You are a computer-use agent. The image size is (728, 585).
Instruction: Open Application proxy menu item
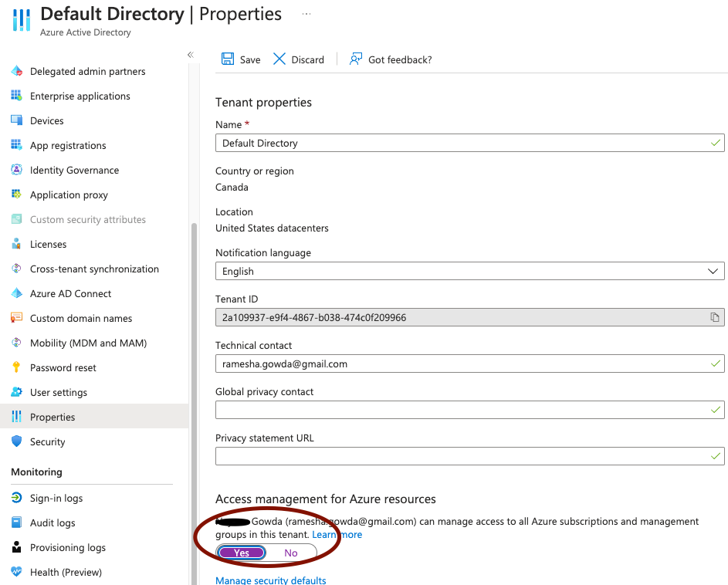[69, 194]
